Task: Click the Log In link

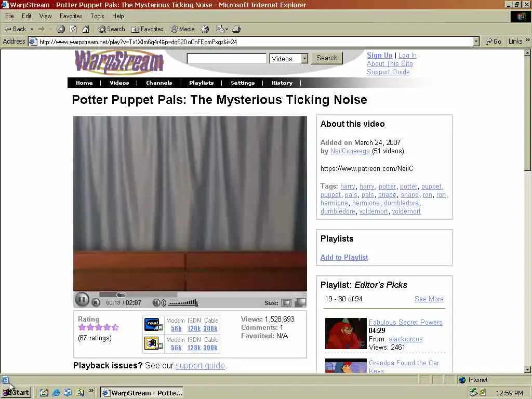Action: 407,55
